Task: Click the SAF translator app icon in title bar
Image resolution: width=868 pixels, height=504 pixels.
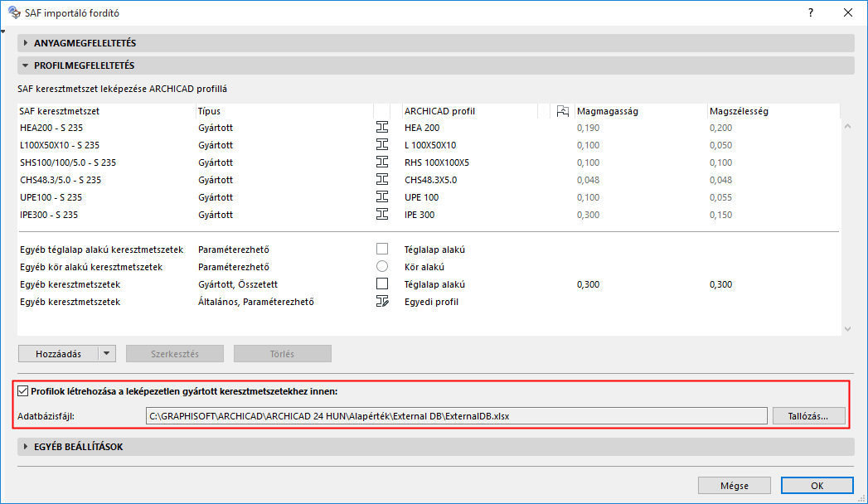Action: point(14,12)
